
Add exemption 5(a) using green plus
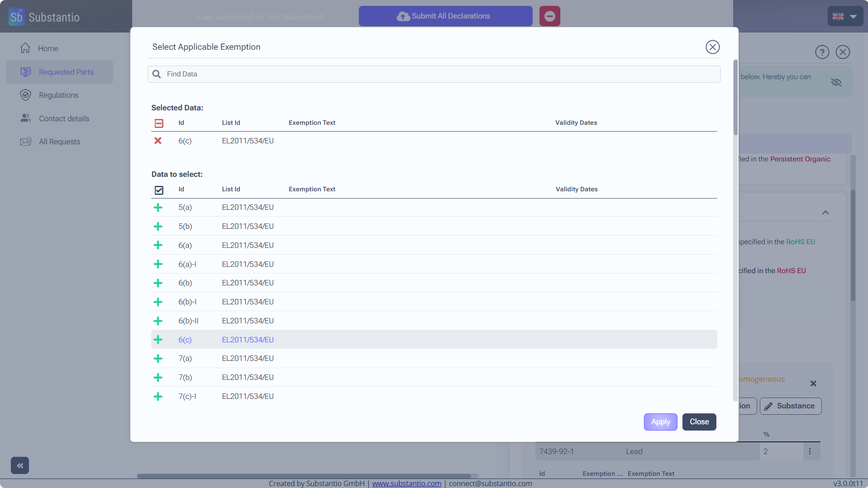tap(158, 208)
